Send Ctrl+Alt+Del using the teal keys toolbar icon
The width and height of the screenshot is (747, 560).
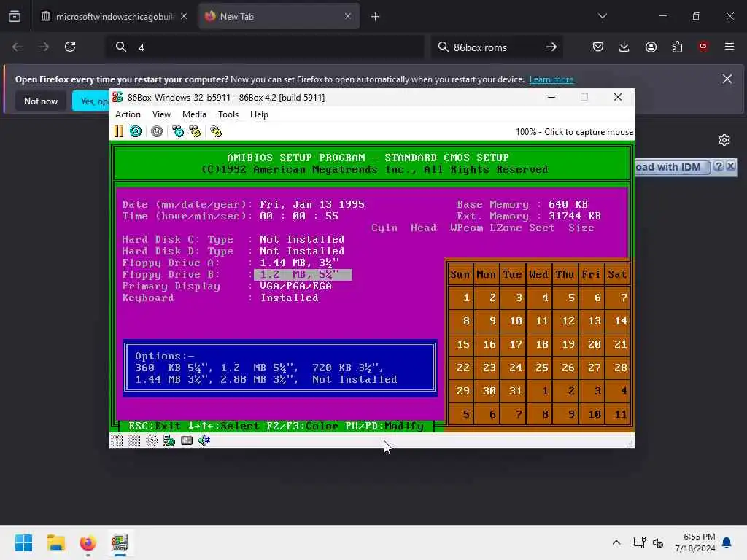click(x=178, y=131)
